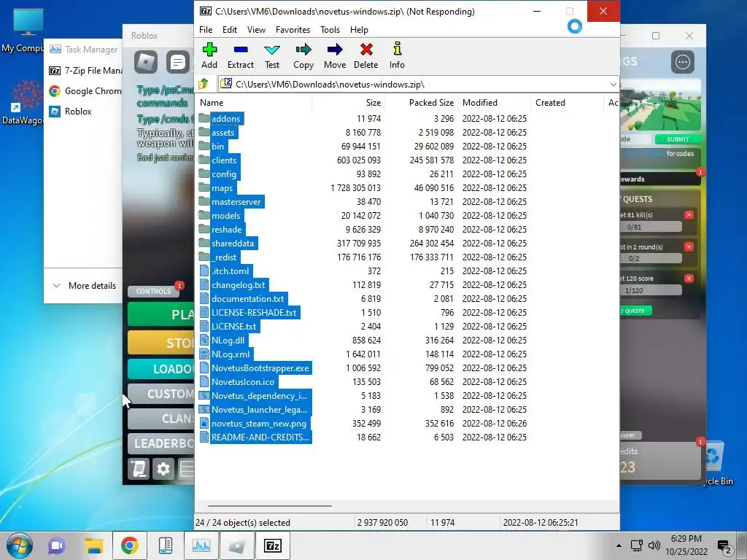Open 7-Zip taskbar button
Screen dimensions: 747x560
273,545
